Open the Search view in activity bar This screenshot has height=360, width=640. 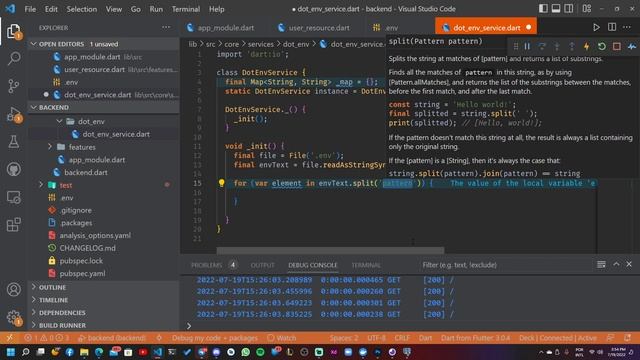click(13, 59)
